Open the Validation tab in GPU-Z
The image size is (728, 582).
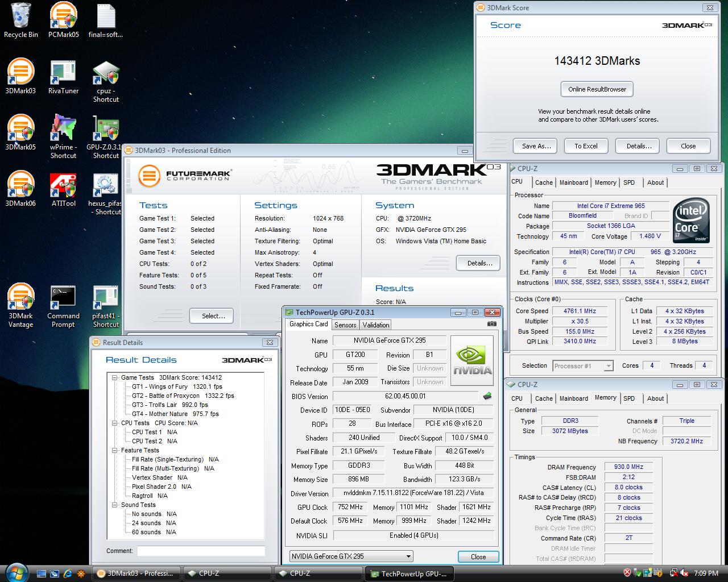[x=375, y=325]
